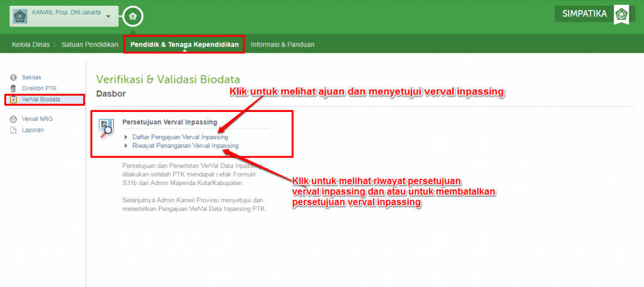
Task: Open Direktori PTK in the sidebar
Action: click(x=39, y=88)
